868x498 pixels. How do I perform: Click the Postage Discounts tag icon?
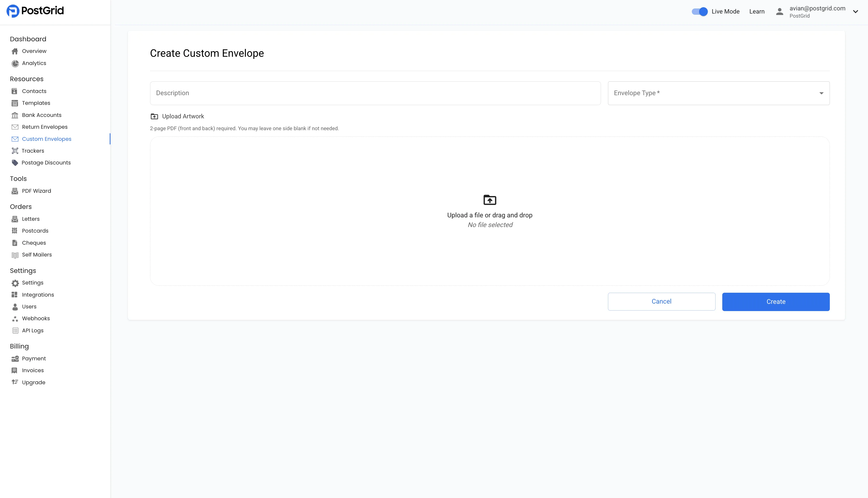tap(15, 163)
